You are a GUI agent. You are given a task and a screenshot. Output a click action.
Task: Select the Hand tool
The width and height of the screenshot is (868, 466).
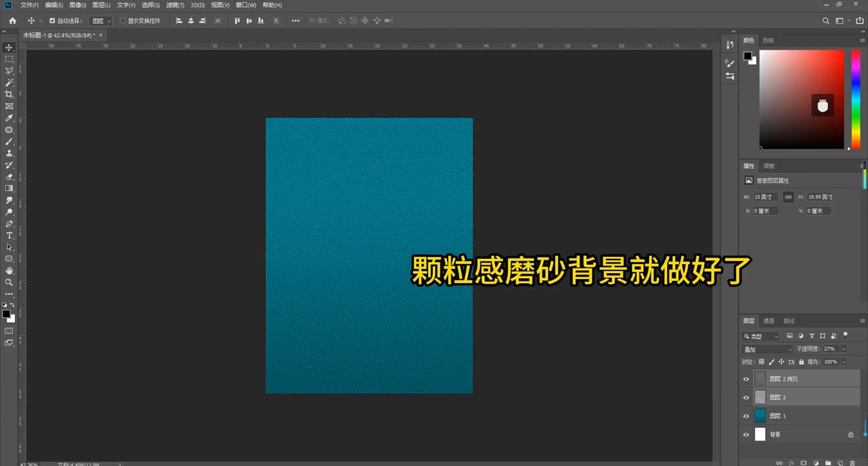(9, 271)
